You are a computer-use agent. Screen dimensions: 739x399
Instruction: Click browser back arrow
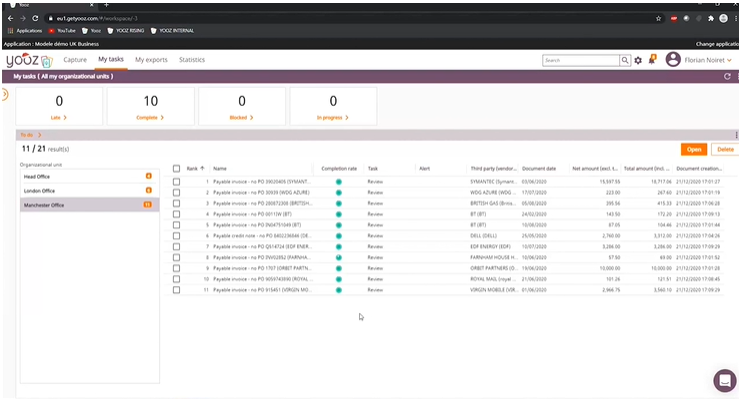click(x=10, y=18)
